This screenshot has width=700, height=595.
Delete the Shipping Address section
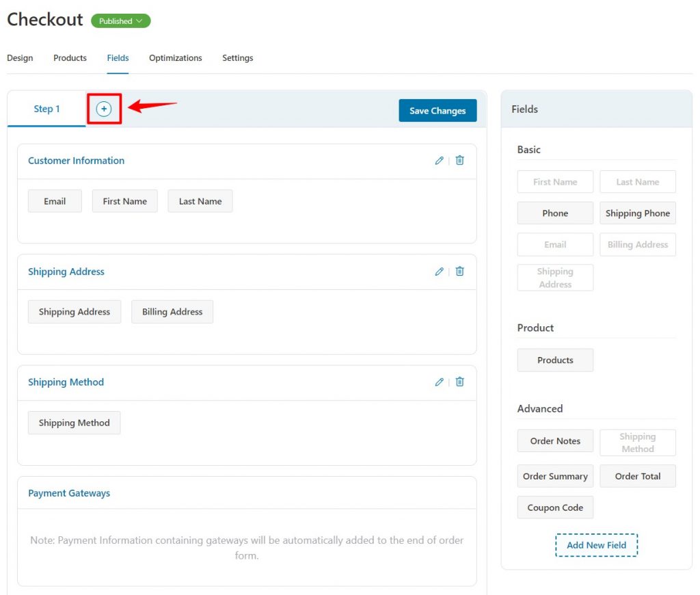pyautogui.click(x=459, y=271)
